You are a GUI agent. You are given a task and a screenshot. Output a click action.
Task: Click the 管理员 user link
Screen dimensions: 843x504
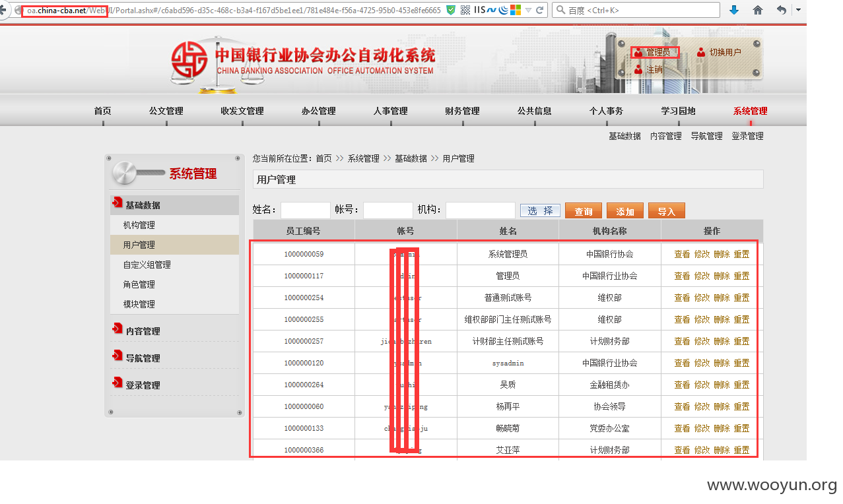coord(658,52)
